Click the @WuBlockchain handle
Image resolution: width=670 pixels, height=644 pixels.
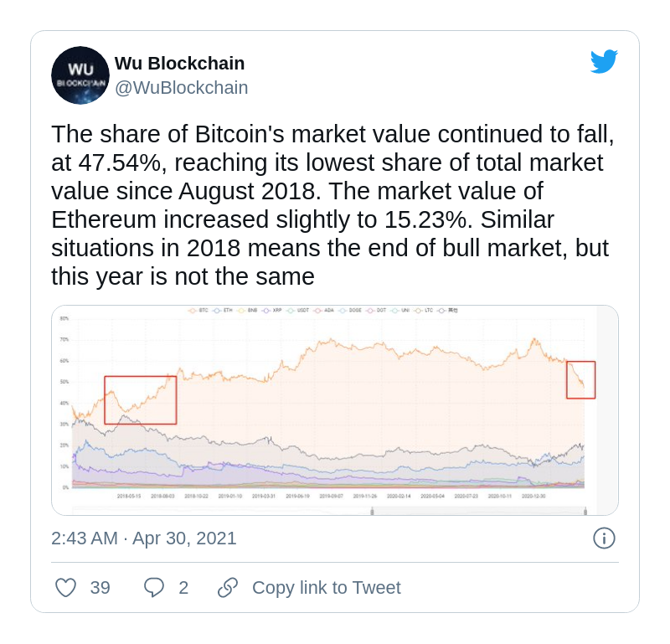(x=181, y=88)
